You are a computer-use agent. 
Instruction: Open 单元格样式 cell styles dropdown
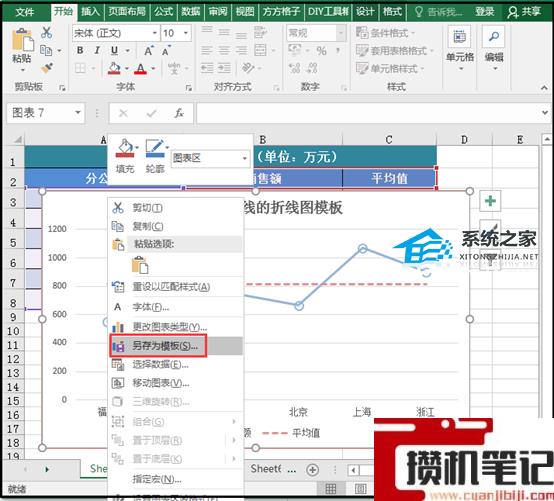point(390,68)
